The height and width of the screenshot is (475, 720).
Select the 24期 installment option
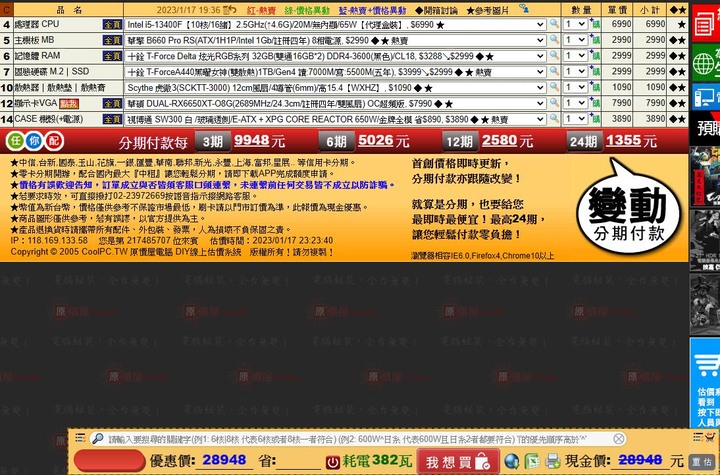tap(584, 141)
